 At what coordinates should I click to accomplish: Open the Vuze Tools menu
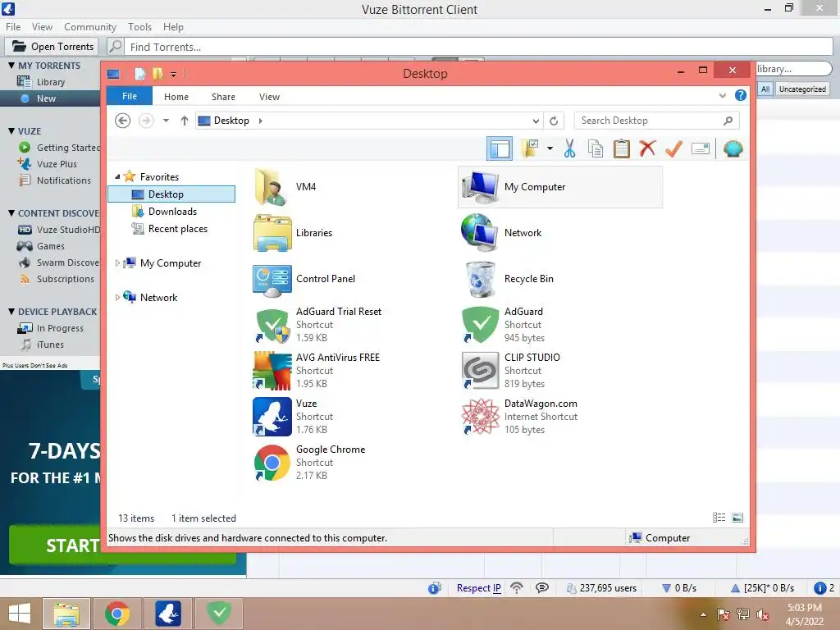139,27
